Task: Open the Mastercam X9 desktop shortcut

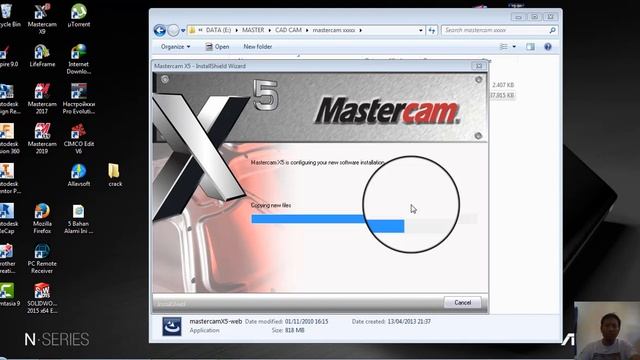Action: coord(42,18)
